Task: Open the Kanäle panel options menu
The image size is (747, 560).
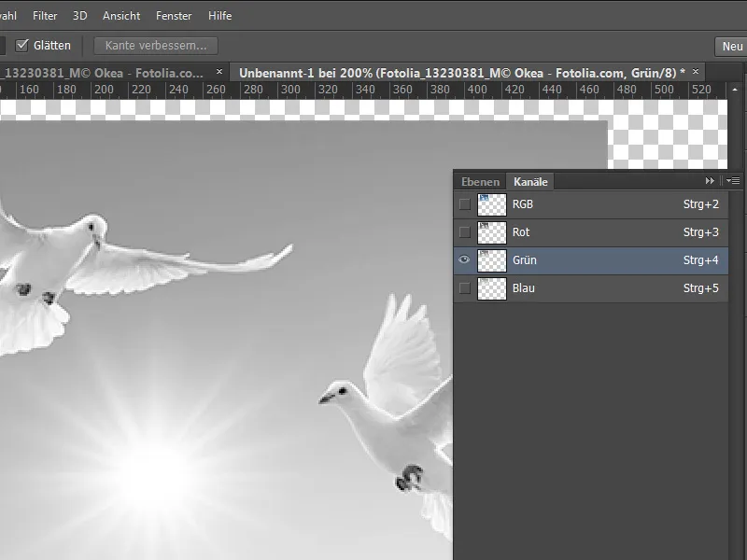Action: [x=733, y=181]
